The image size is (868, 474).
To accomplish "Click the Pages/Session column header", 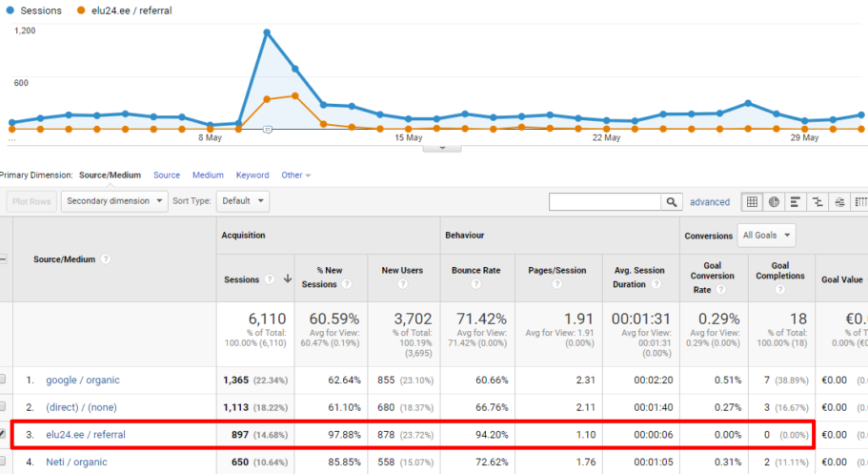I will tap(556, 271).
